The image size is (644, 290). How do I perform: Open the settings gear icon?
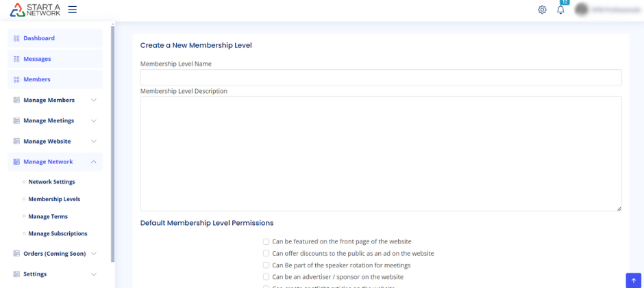[542, 10]
